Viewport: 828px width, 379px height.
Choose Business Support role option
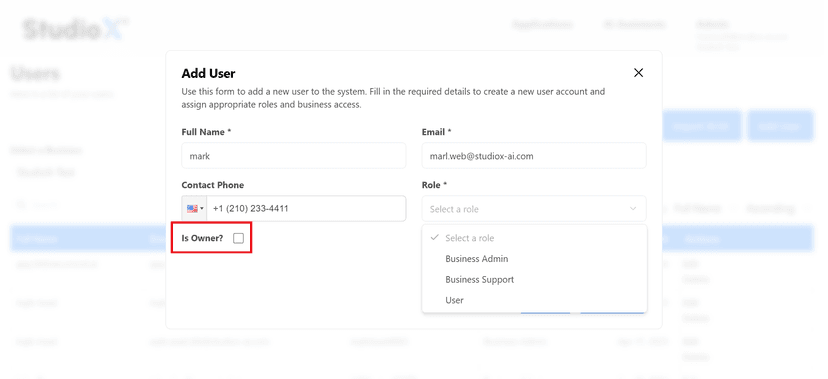tap(534, 279)
